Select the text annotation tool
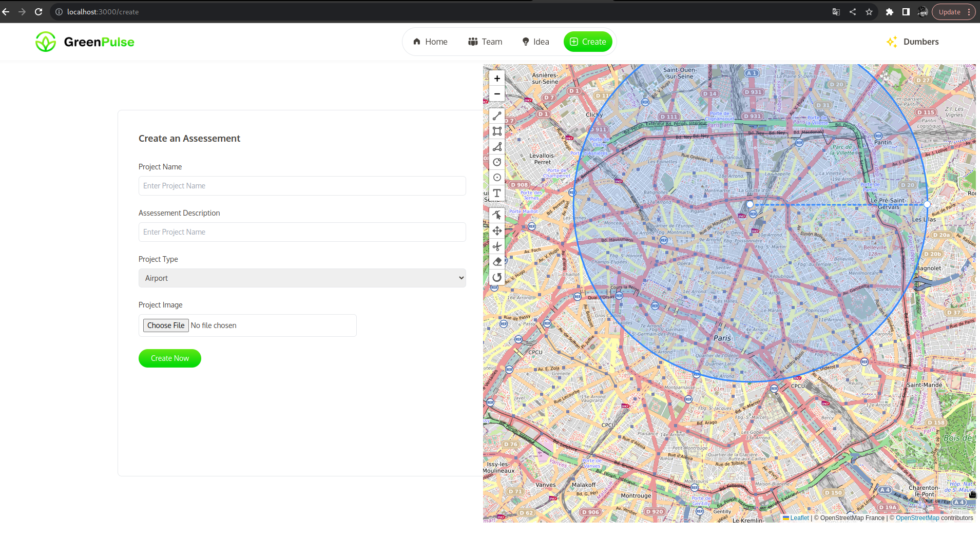Viewport: 980px width, 538px height. 497,193
